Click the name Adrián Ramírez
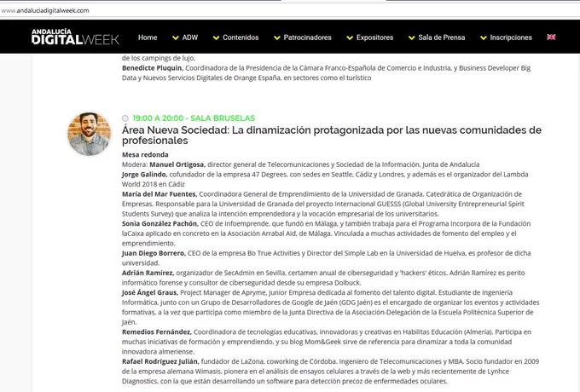 [x=148, y=273]
